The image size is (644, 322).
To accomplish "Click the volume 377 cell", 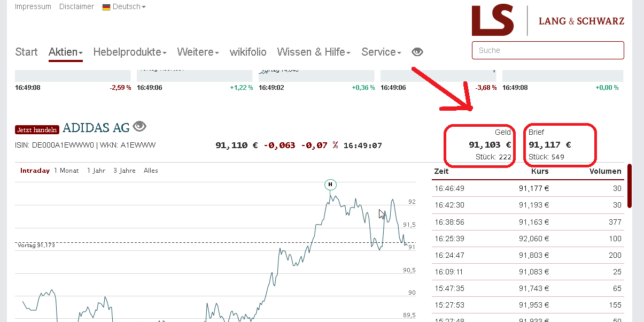I will pyautogui.click(x=615, y=222).
